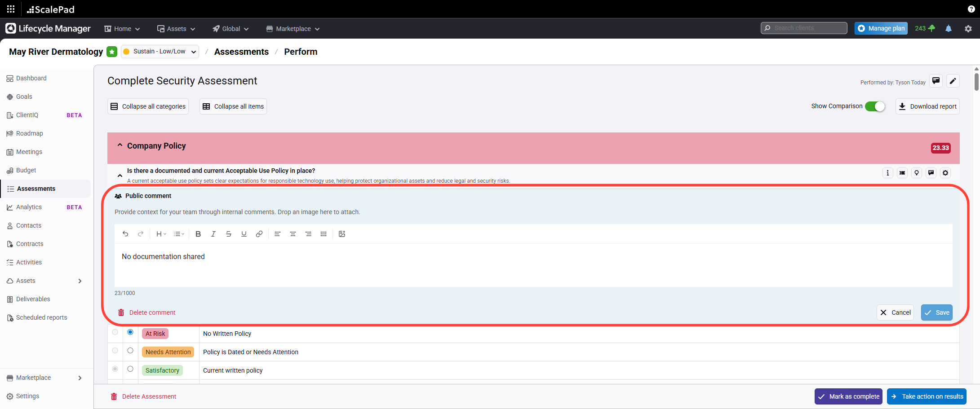Center align the comment text
980x409 pixels.
pyautogui.click(x=293, y=234)
